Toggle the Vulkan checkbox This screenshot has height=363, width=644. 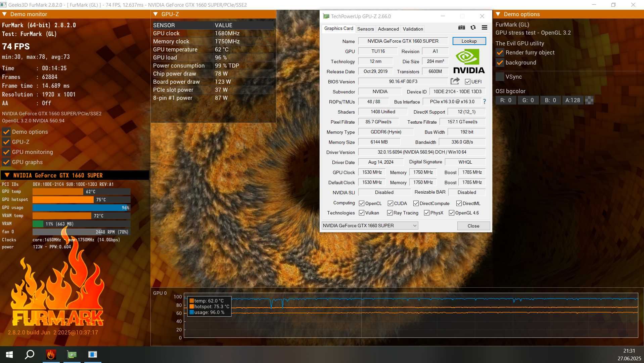point(362,213)
